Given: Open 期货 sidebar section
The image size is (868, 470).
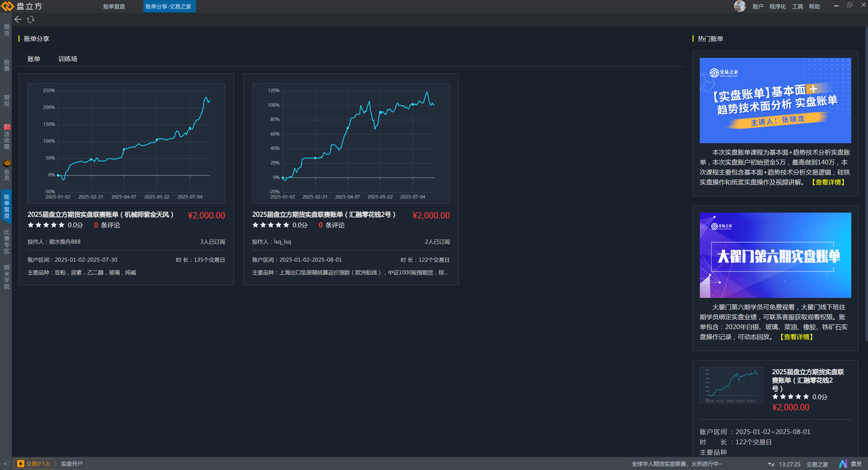Looking at the screenshot, I should click(7, 30).
